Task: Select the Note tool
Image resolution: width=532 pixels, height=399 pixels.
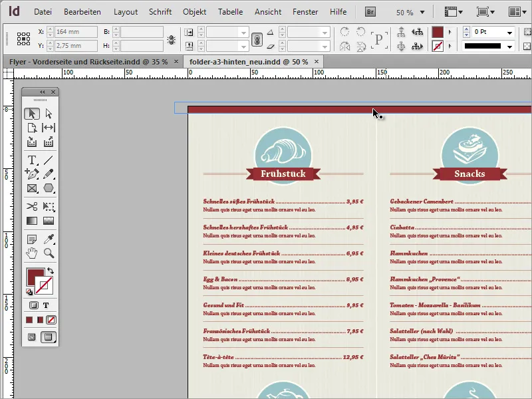Action: pyautogui.click(x=32, y=239)
